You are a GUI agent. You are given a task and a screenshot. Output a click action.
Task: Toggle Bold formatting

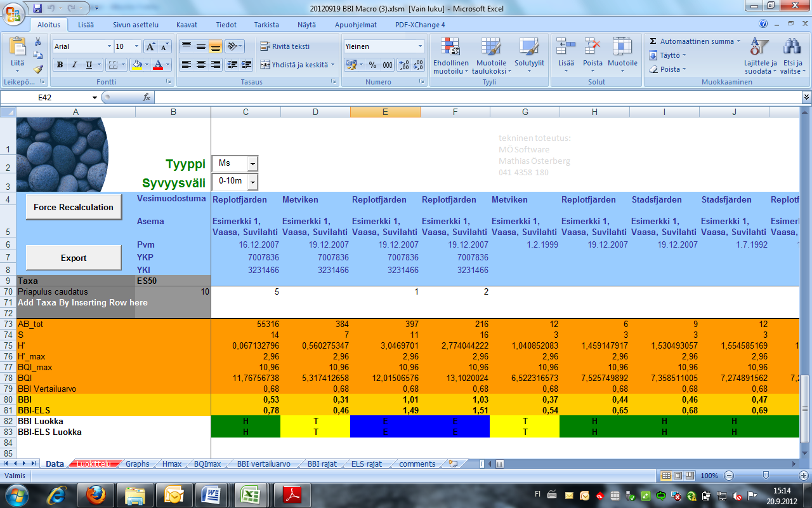click(x=60, y=65)
